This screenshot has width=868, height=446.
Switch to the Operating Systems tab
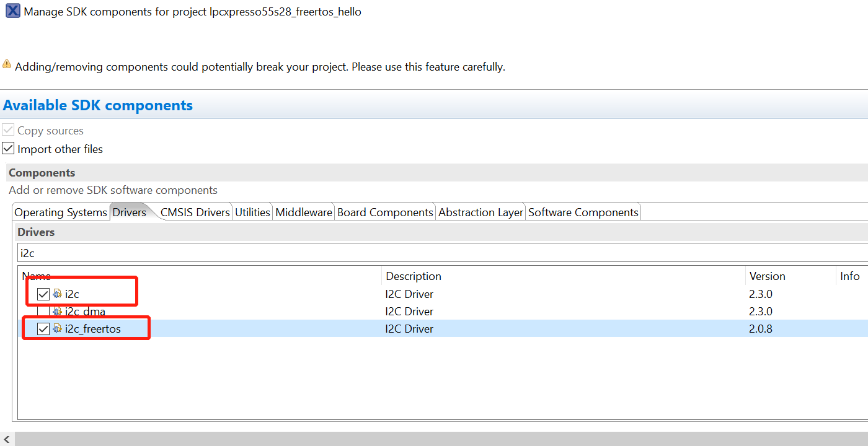click(x=60, y=212)
